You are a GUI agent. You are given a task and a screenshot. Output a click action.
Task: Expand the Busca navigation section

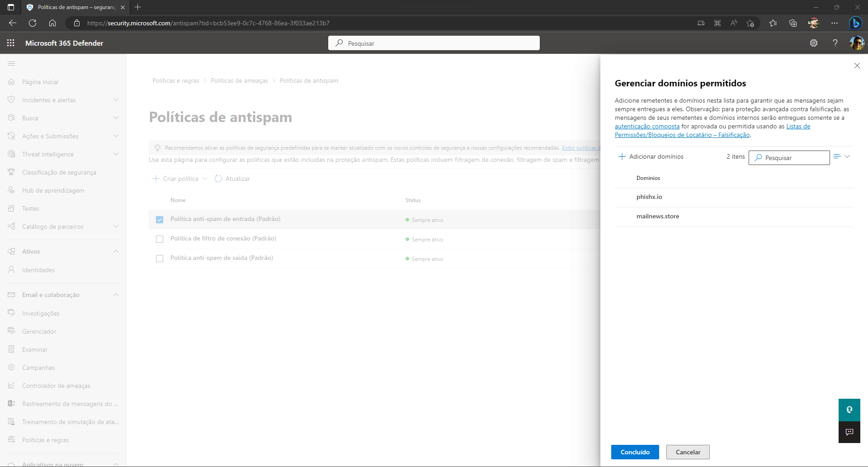click(116, 118)
